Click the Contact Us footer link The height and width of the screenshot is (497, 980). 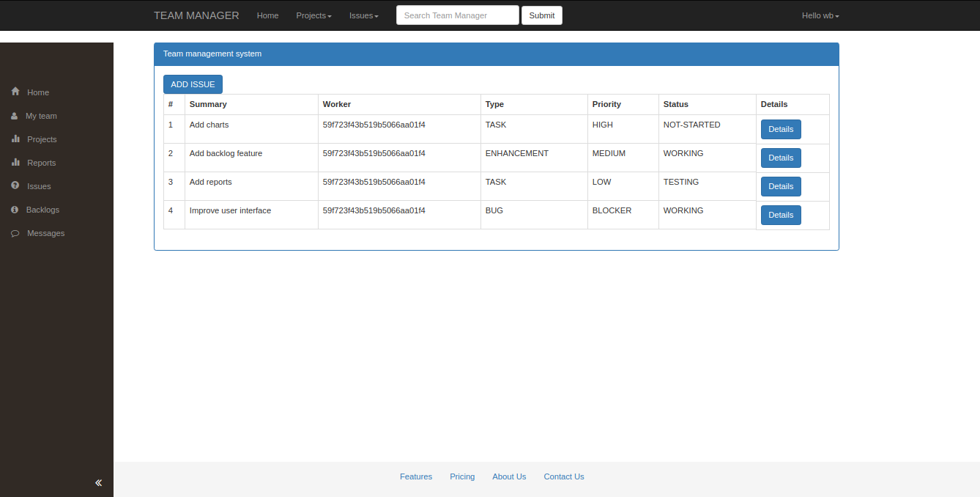point(564,476)
